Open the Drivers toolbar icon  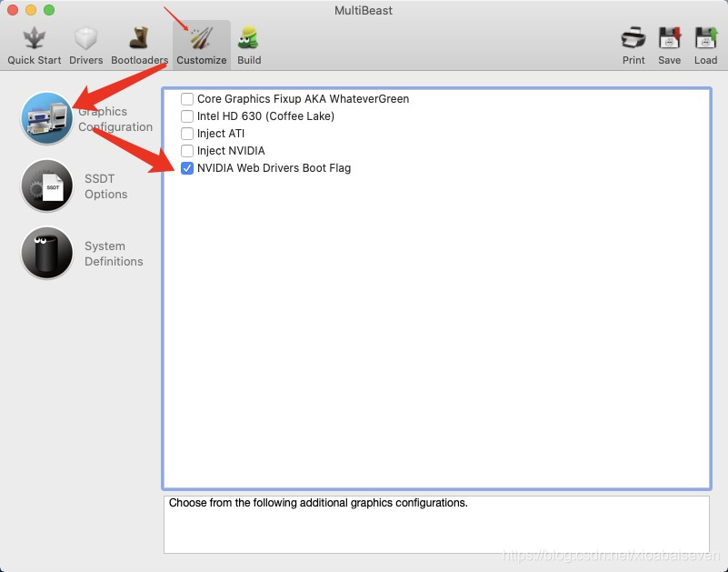point(86,38)
